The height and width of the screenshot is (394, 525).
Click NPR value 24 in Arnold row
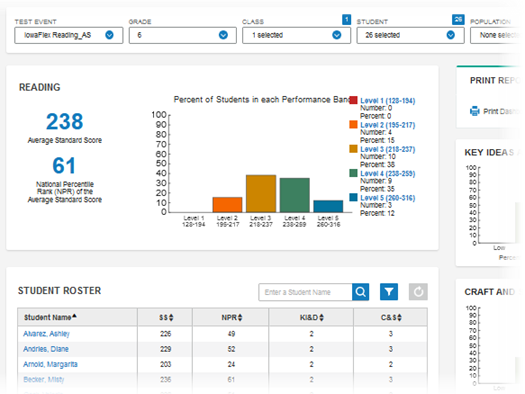pos(231,364)
